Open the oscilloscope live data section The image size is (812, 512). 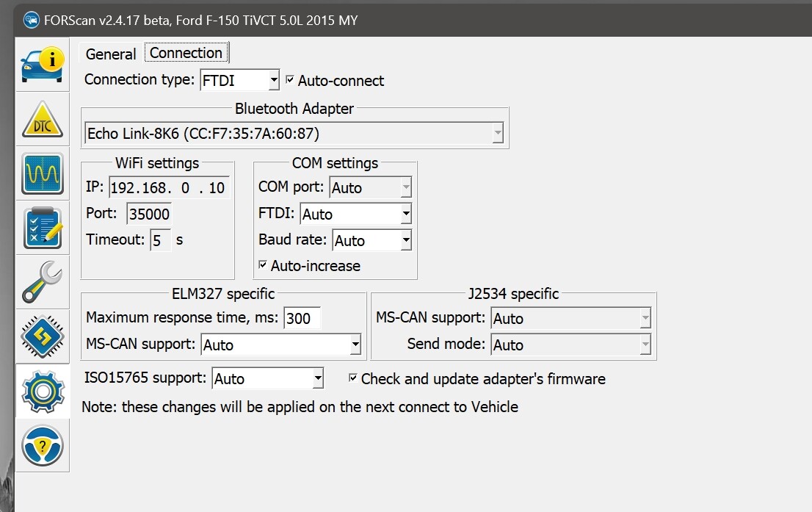click(x=43, y=173)
